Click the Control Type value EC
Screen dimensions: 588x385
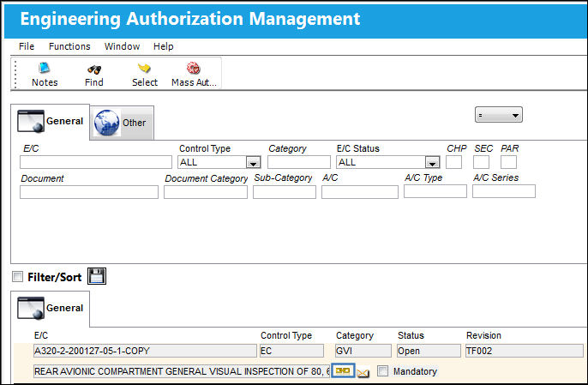291,351
